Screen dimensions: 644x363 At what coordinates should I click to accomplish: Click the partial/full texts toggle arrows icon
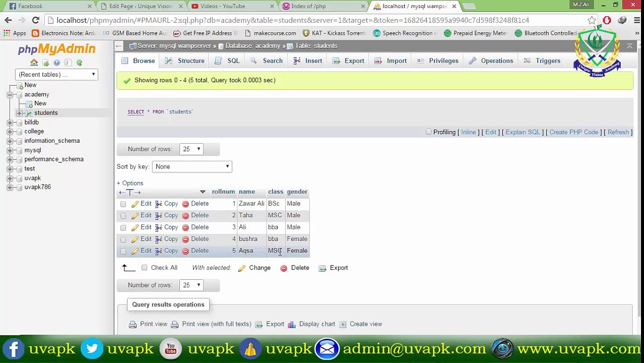(x=130, y=193)
